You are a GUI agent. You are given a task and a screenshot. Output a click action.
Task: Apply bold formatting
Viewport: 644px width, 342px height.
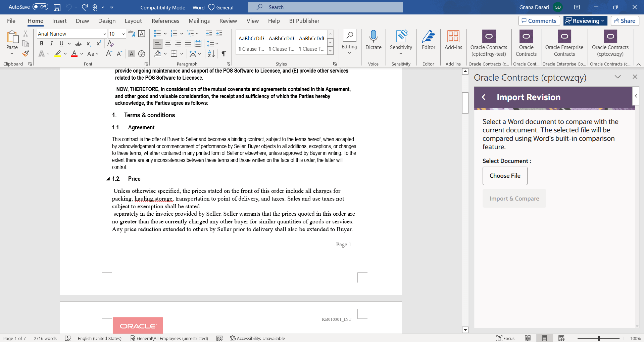[x=41, y=44]
